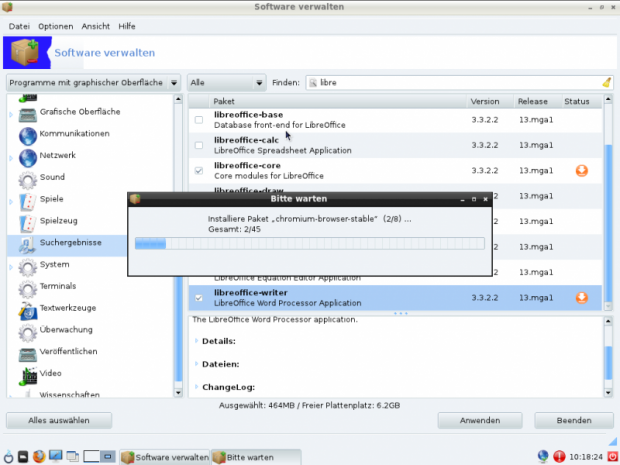Open Firefox from the taskbar

pyautogui.click(x=38, y=457)
